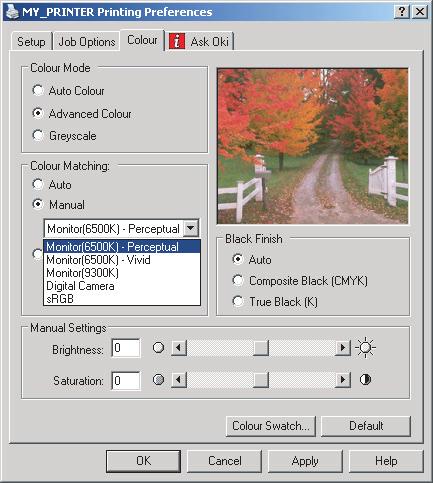Click the Default button

(x=366, y=426)
